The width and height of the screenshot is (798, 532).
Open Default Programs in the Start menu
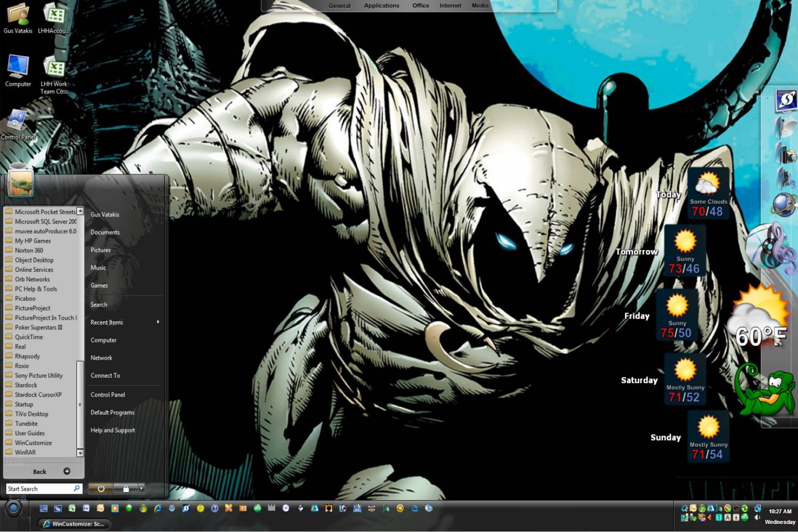pyautogui.click(x=112, y=412)
